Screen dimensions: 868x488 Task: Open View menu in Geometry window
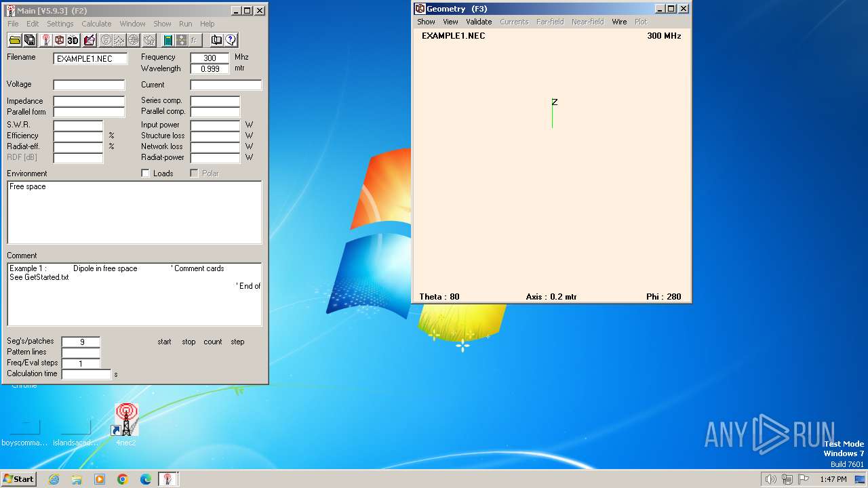coord(450,22)
